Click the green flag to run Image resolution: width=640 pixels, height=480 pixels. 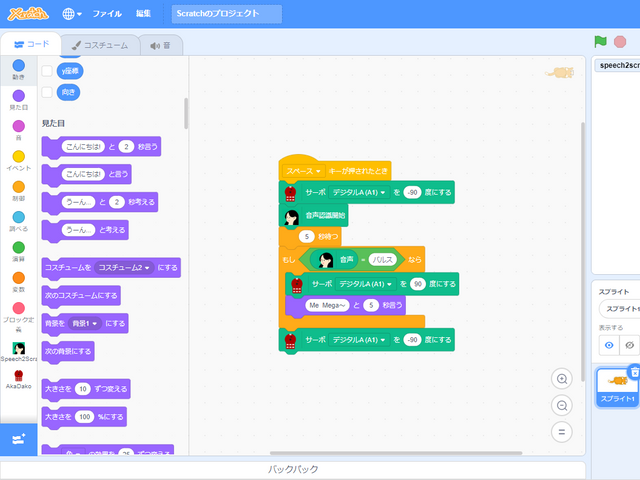[x=600, y=42]
